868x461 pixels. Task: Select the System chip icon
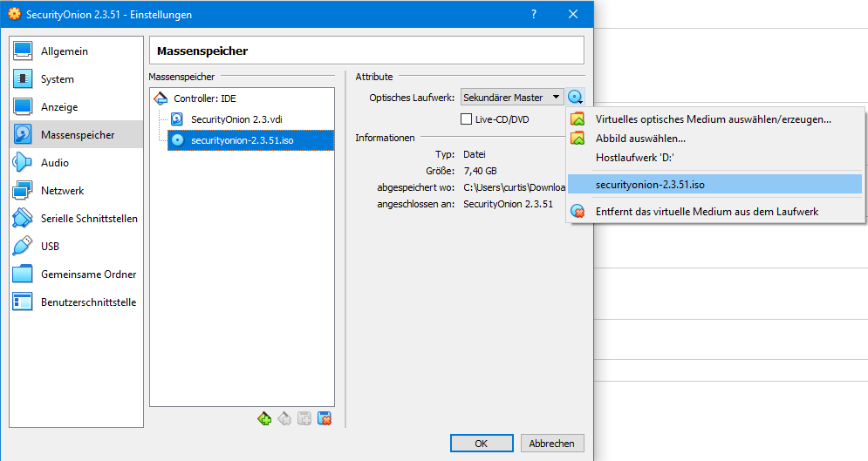click(x=23, y=79)
